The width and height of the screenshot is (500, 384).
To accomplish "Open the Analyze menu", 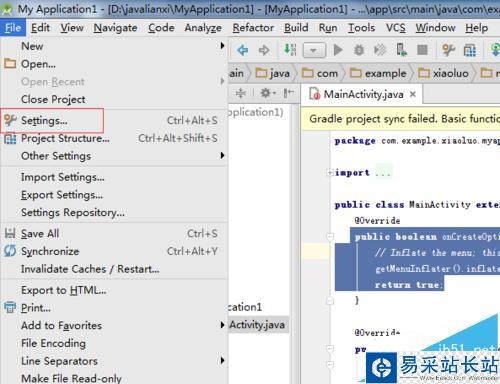I will (203, 28).
